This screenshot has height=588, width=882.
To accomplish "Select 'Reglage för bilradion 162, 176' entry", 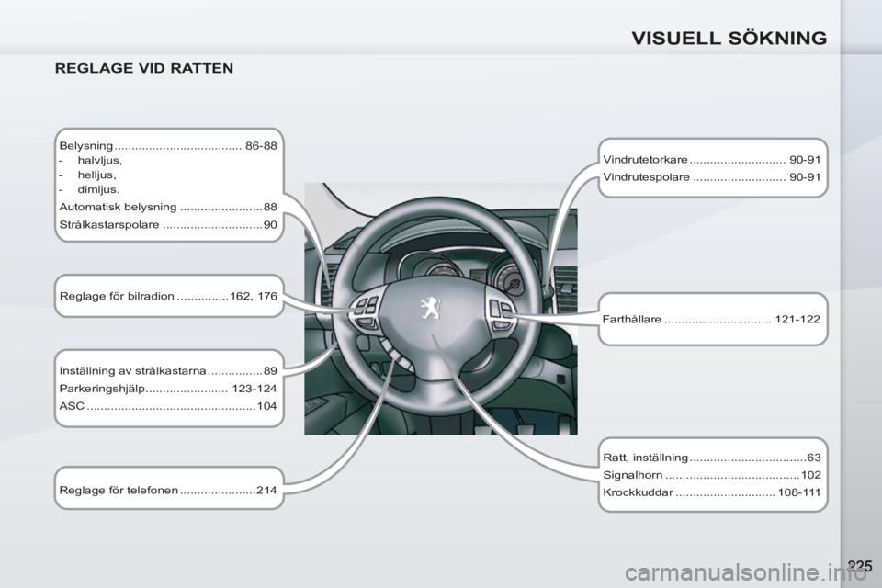I will [x=168, y=296].
